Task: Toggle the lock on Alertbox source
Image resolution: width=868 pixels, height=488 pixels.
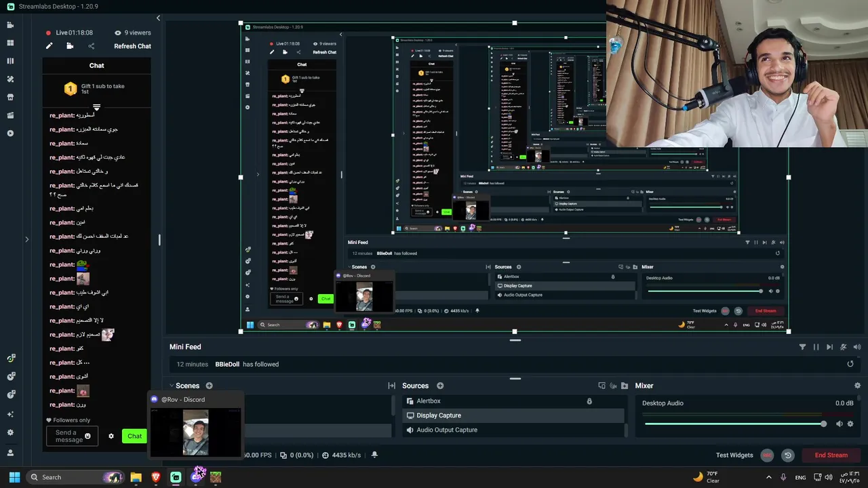Action: click(589, 401)
